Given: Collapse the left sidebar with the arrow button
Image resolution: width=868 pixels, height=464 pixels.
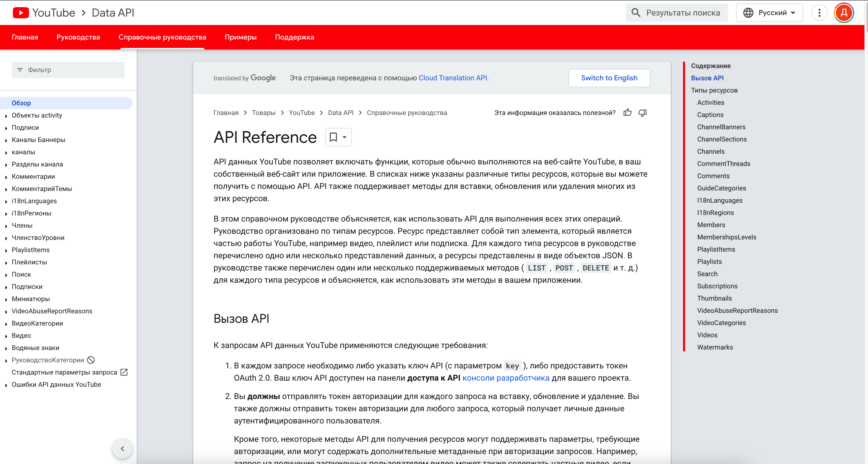Looking at the screenshot, I should (122, 448).
